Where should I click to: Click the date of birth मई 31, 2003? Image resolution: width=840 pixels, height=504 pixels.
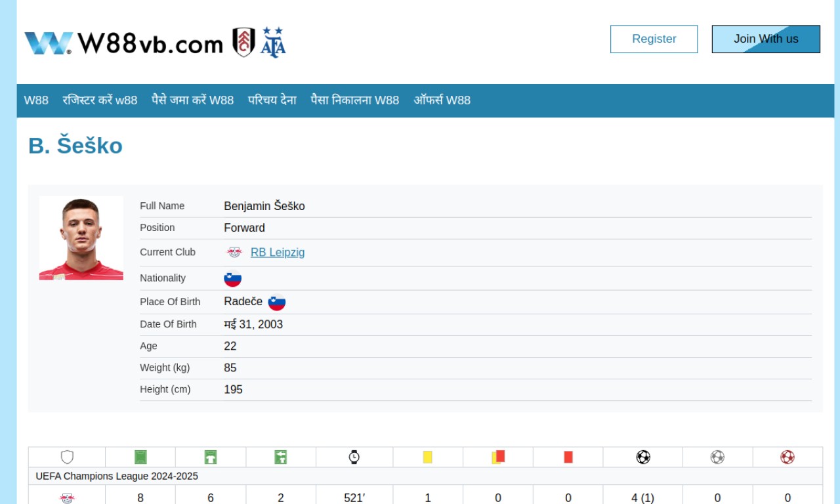pos(253,324)
